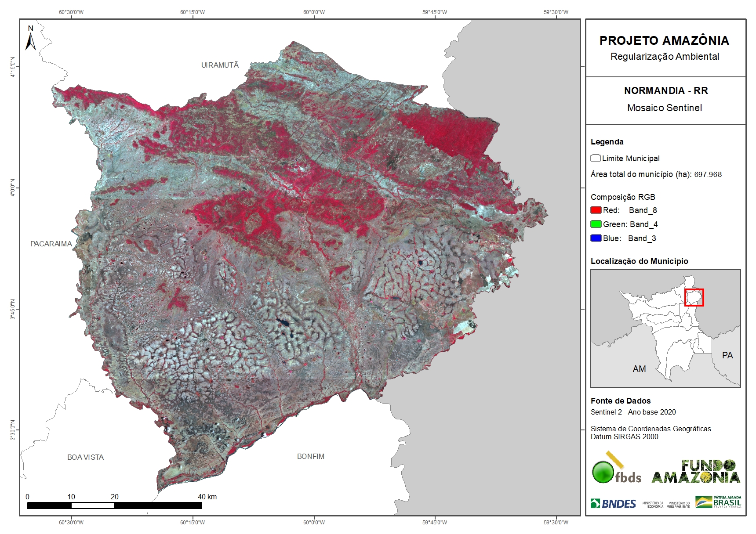Viewport: 756px width, 534px height.
Task: Click the red rectangle in the locator map
Action: coord(694,297)
